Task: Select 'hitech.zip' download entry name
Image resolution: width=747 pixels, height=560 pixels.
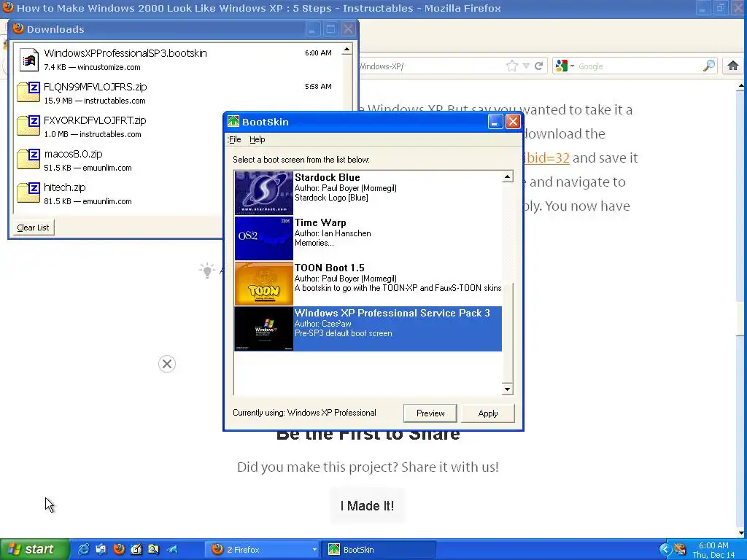Action: point(65,187)
